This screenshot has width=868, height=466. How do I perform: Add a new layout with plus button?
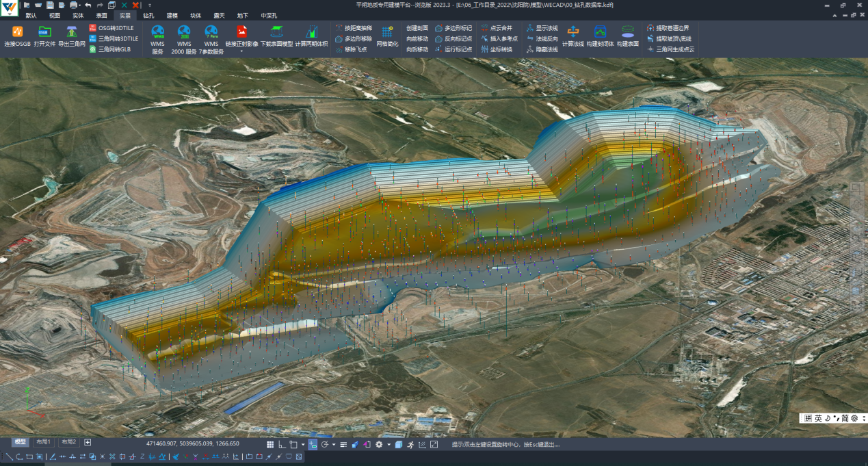(x=88, y=442)
